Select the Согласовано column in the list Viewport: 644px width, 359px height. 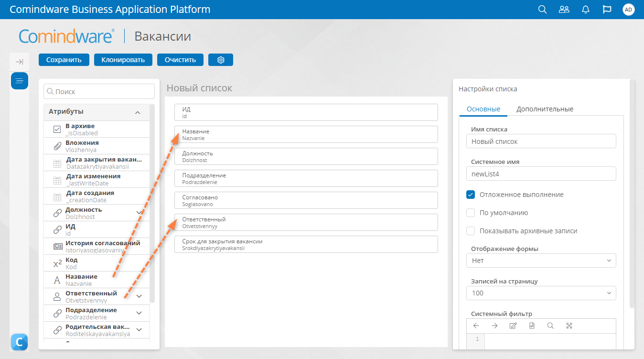tap(306, 200)
